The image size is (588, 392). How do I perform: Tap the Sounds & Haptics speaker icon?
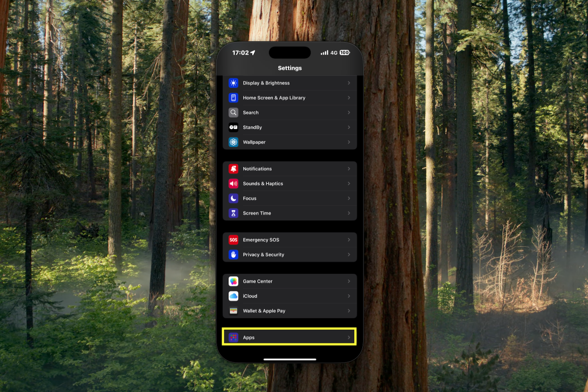[x=233, y=184]
